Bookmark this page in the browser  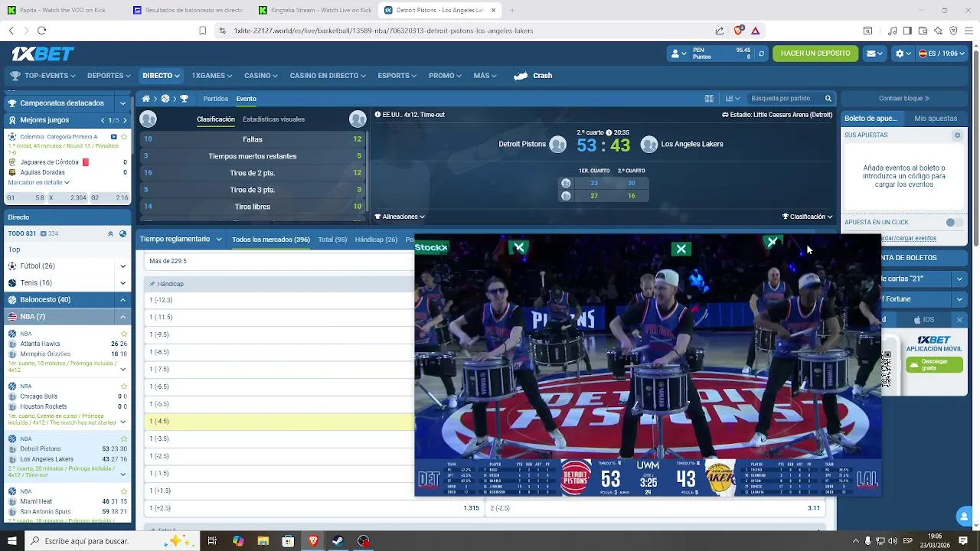pyautogui.click(x=203, y=31)
